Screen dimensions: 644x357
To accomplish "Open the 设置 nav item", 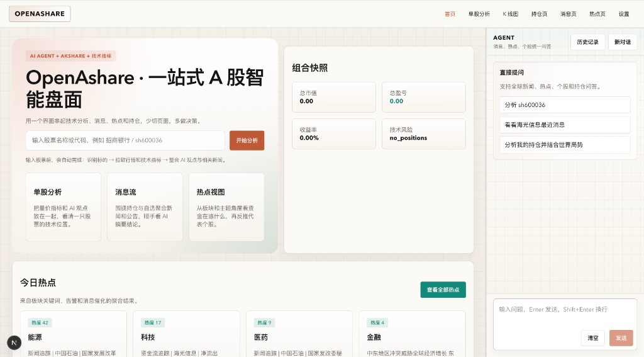I will [x=624, y=14].
